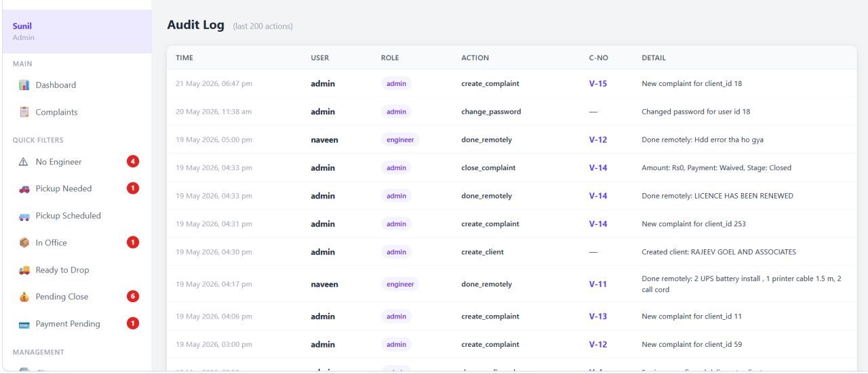Click engineer role badge in 05:00 pm row
Viewport: 868px width, 374px height.
tap(400, 140)
